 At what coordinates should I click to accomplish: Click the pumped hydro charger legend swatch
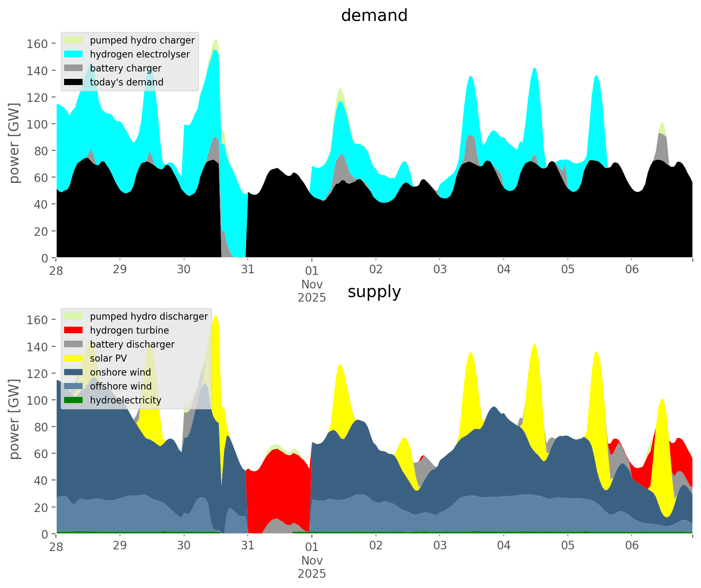(74, 40)
